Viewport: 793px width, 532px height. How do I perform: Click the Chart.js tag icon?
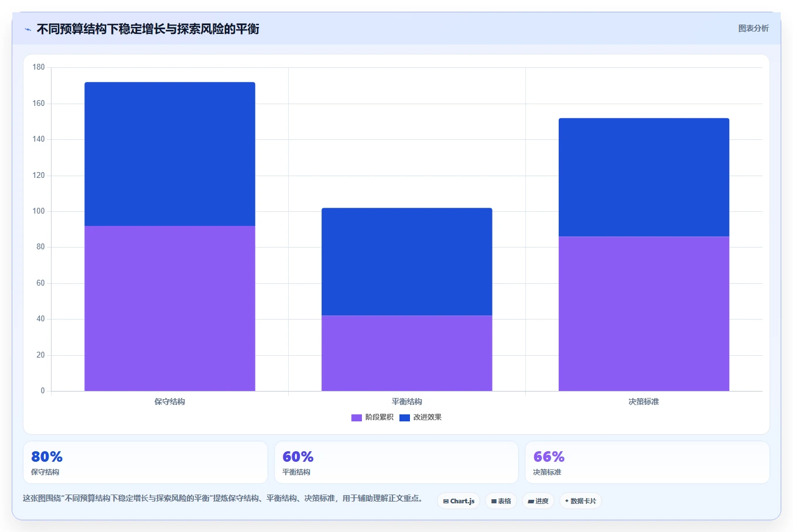(x=446, y=502)
